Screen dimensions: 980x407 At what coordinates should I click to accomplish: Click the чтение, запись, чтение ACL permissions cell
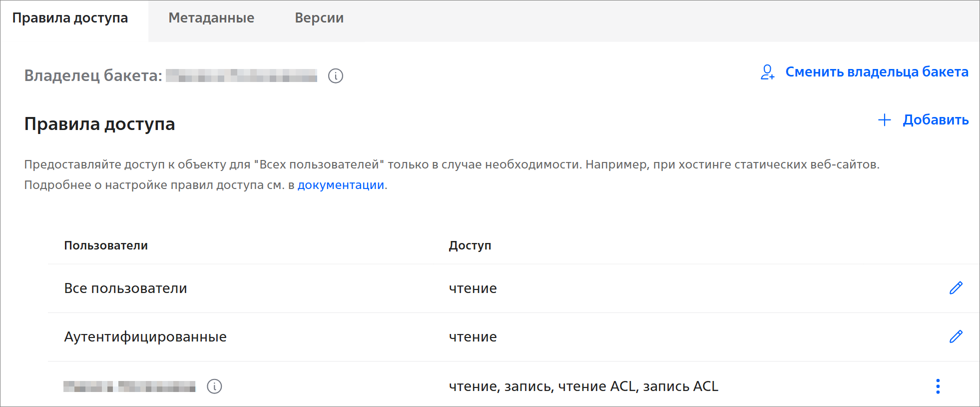583,386
